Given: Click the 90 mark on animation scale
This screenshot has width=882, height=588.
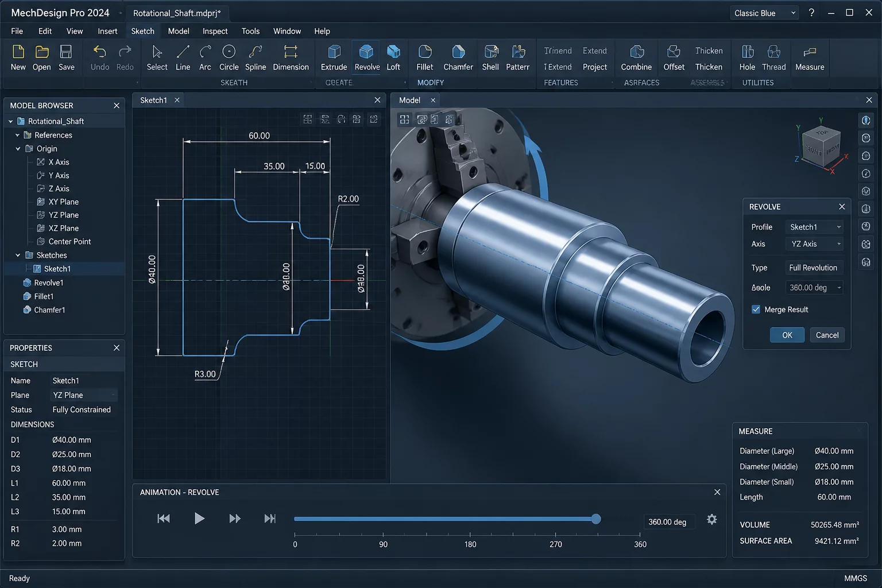Looking at the screenshot, I should click(x=383, y=544).
